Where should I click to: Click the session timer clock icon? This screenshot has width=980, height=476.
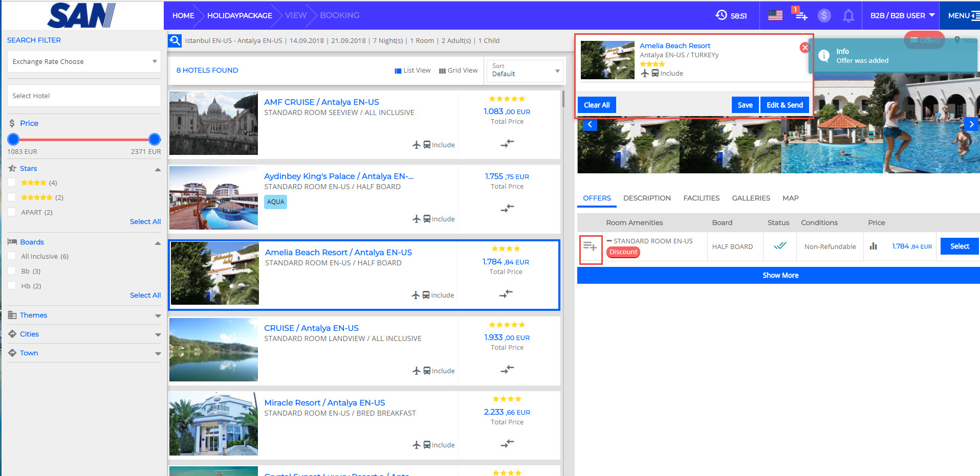click(721, 15)
